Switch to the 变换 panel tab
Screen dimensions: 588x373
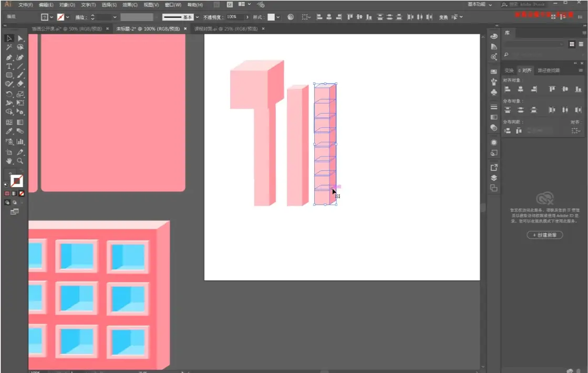click(x=508, y=70)
